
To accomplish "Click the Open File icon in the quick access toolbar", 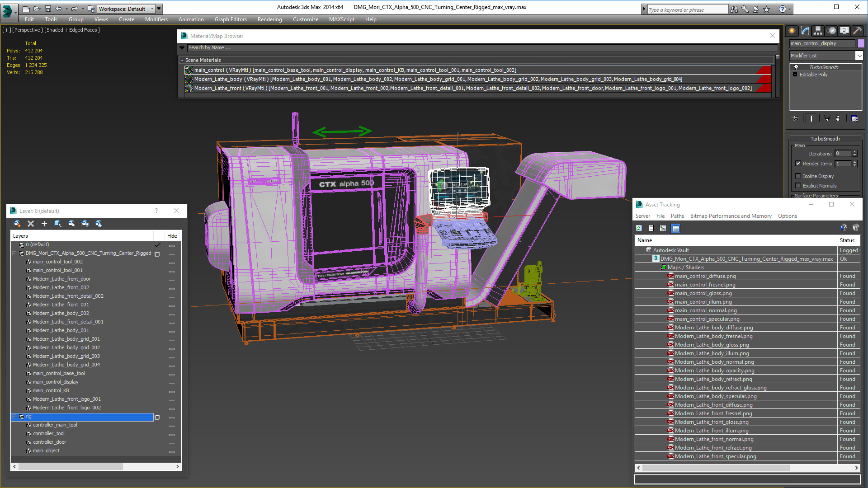I will coord(37,9).
